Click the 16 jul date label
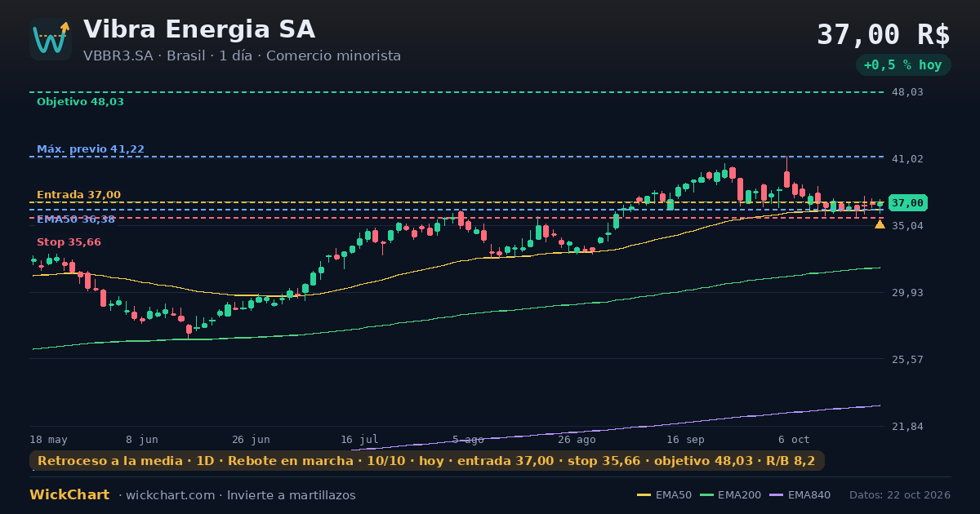The image size is (980, 514). (359, 440)
